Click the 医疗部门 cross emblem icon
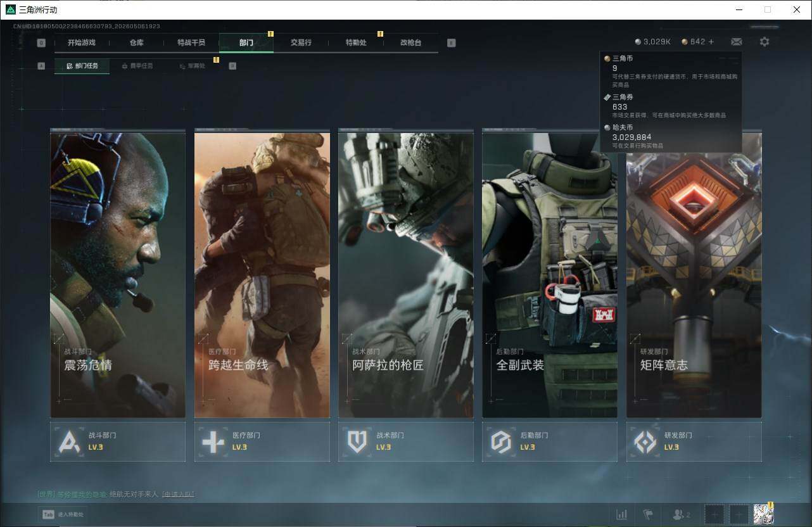The width and height of the screenshot is (812, 527). pos(213,441)
